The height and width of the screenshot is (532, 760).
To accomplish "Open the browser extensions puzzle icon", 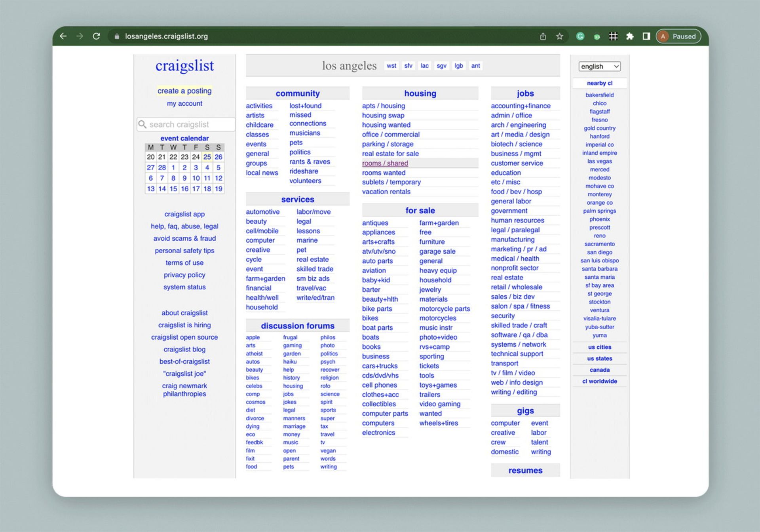I will [630, 36].
